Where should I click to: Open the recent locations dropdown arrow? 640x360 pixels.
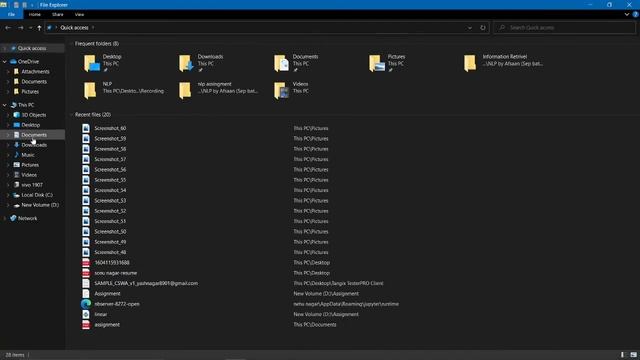pyautogui.click(x=30, y=28)
